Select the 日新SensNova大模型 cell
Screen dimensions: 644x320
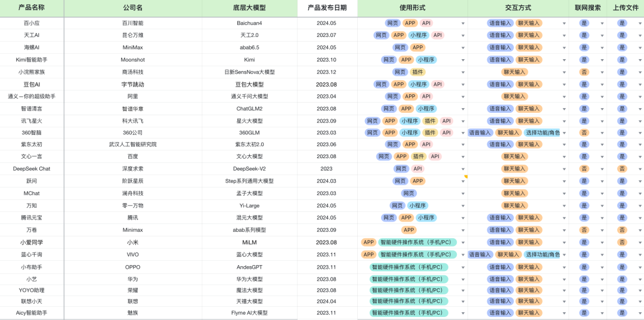coord(249,72)
